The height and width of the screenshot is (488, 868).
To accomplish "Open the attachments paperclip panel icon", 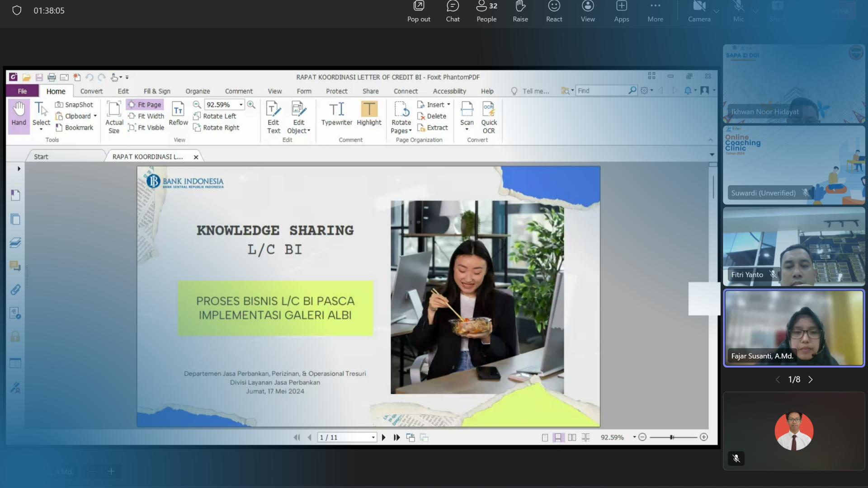I will pyautogui.click(x=15, y=290).
